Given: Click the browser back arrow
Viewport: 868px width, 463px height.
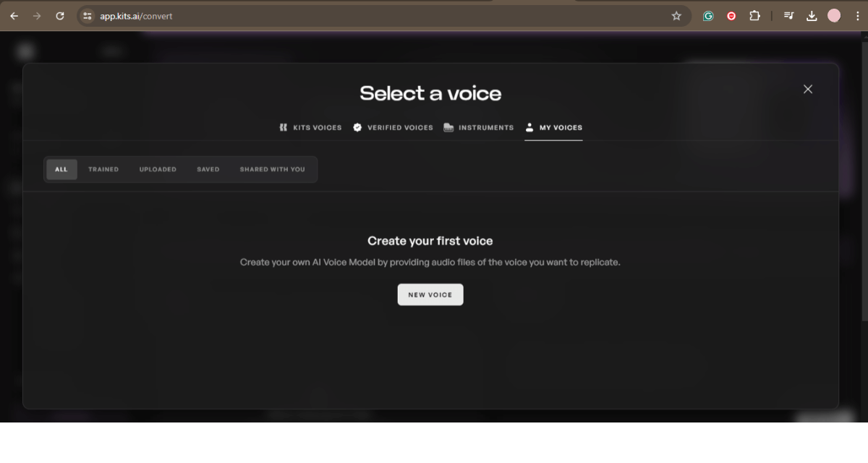Looking at the screenshot, I should [x=14, y=16].
